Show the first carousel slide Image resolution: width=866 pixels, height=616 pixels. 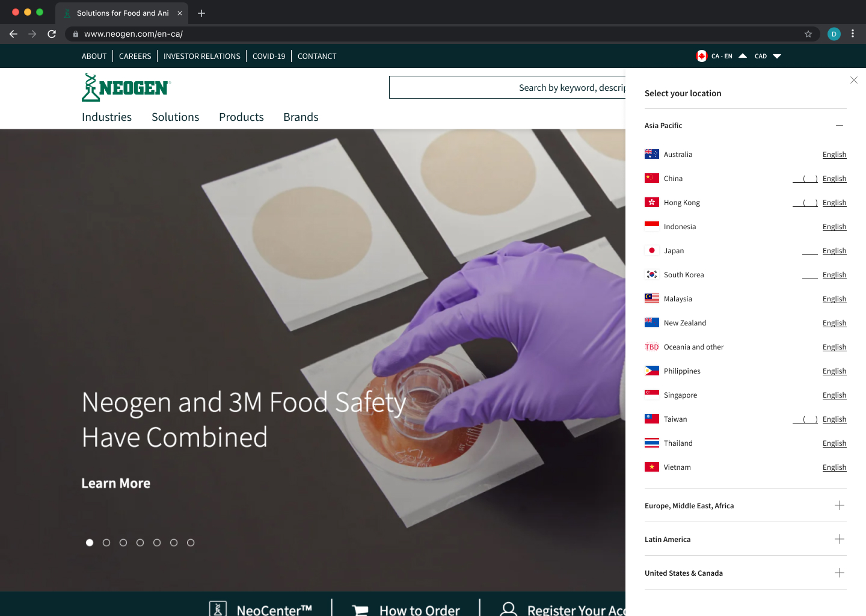pos(90,543)
